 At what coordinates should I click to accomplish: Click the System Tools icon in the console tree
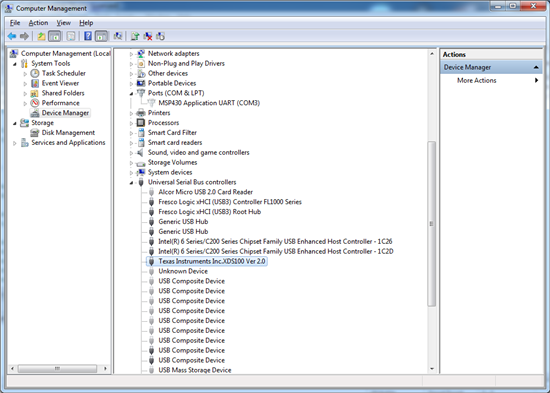coord(24,64)
